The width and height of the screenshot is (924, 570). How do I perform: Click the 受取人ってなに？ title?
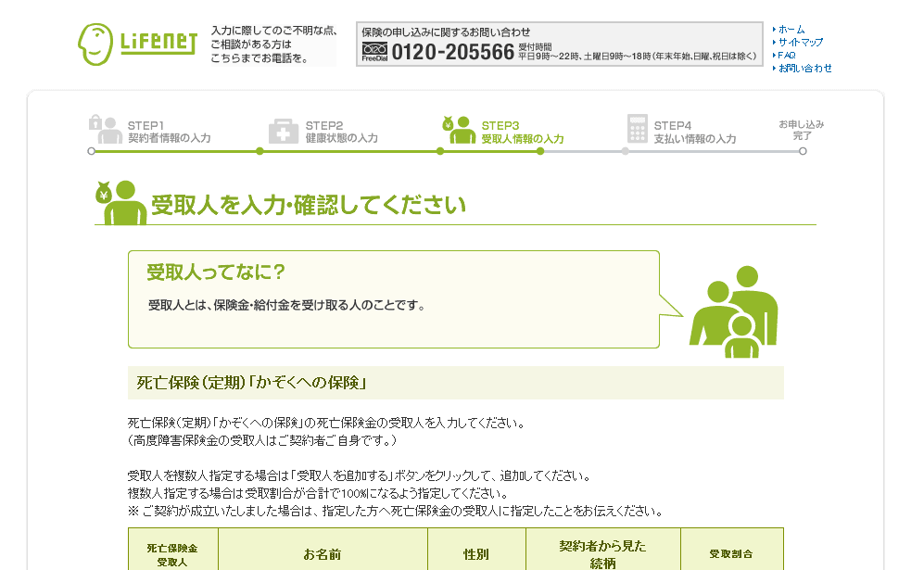coord(216,272)
